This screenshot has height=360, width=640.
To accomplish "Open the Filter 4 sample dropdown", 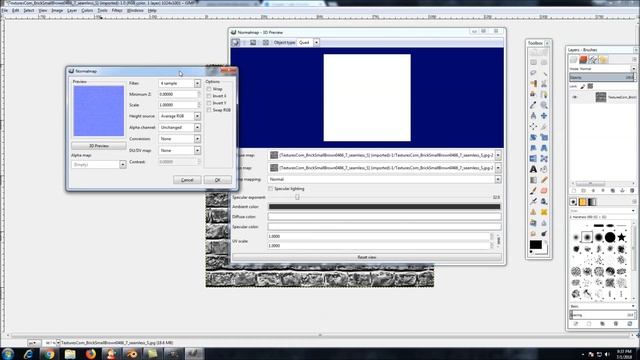I will pyautogui.click(x=180, y=83).
